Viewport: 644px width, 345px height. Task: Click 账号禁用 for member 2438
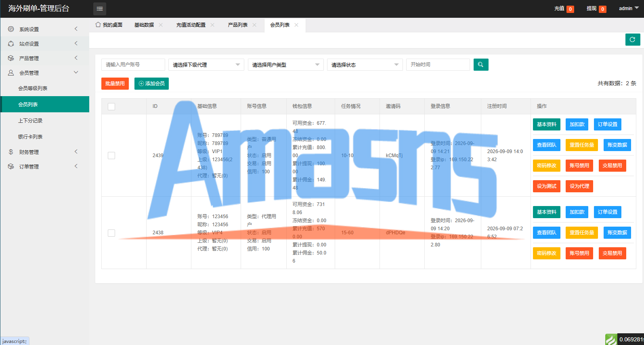point(579,253)
